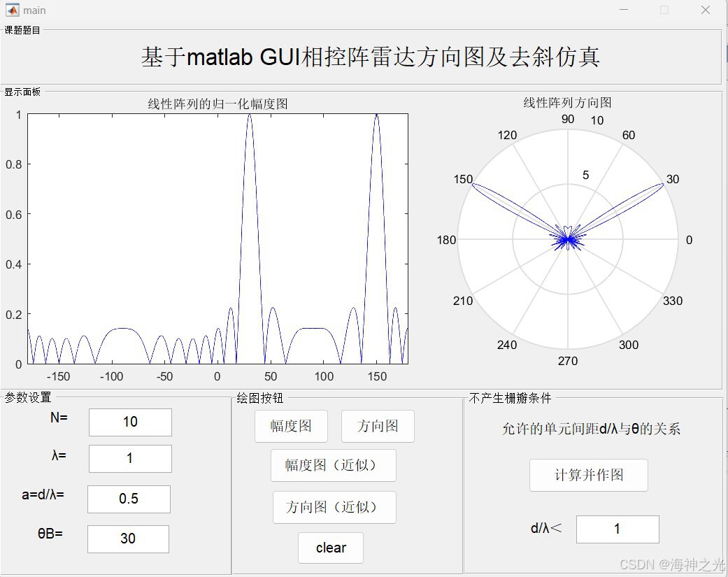Click the 不产生栅瓣条件 panel label
This screenshot has height=577, width=728.
click(510, 398)
